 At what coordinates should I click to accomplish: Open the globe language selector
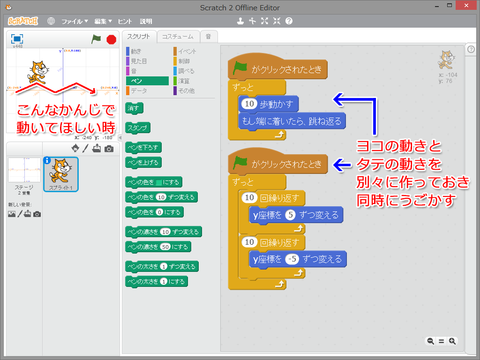(x=51, y=21)
